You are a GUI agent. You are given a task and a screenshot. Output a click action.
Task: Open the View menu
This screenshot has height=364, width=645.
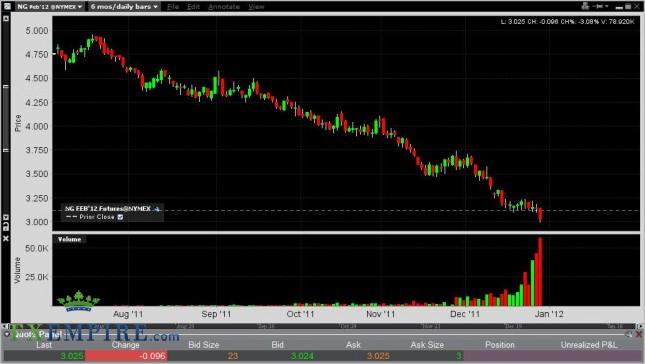click(x=256, y=7)
